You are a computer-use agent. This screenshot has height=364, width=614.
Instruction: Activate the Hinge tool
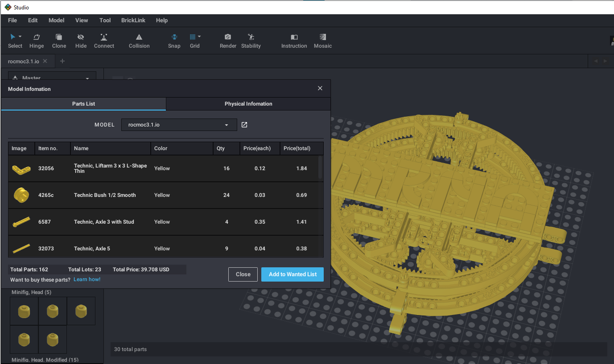click(37, 41)
